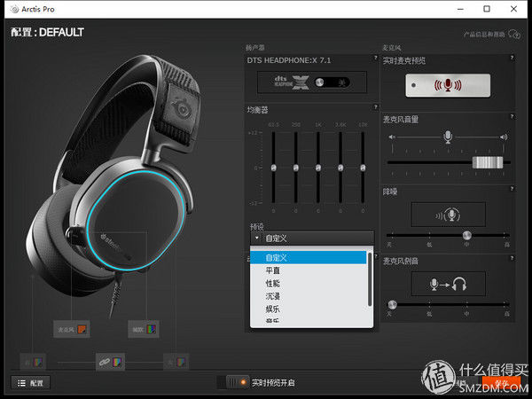Click the mic volume slider handle
This screenshot has height=399, width=532.
pyautogui.click(x=488, y=162)
